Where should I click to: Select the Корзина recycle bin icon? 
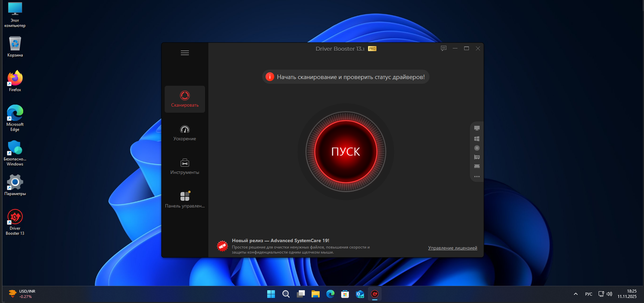pyautogui.click(x=15, y=46)
